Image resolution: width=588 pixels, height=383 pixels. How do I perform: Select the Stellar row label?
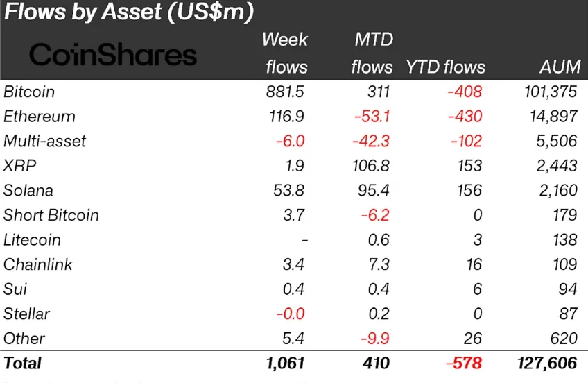click(x=26, y=314)
